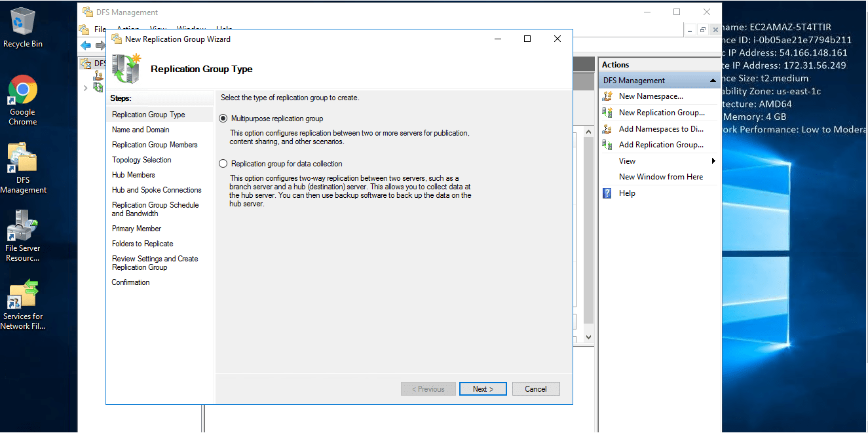868x433 pixels.
Task: Click the Add Replication Groups action icon
Action: pos(607,145)
